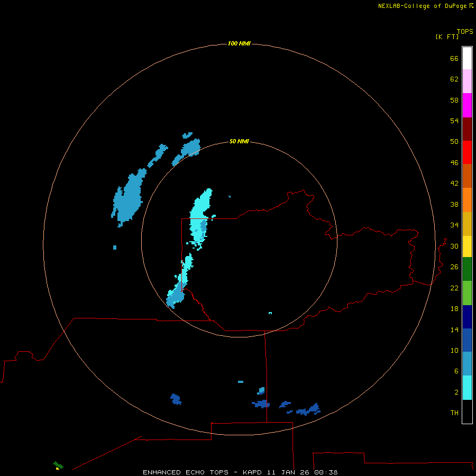Click the navy 22 kft legend swatch
Image resolution: width=476 pixels, height=476 pixels.
[x=467, y=317]
